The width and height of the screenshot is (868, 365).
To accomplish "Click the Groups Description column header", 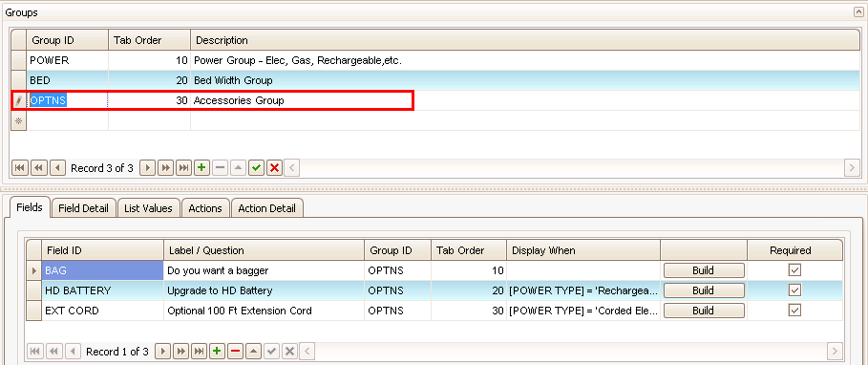I will click(525, 40).
